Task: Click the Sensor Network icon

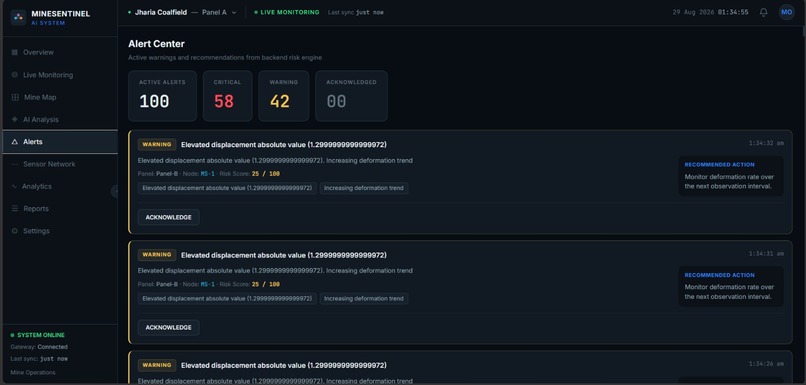Action: [x=14, y=164]
